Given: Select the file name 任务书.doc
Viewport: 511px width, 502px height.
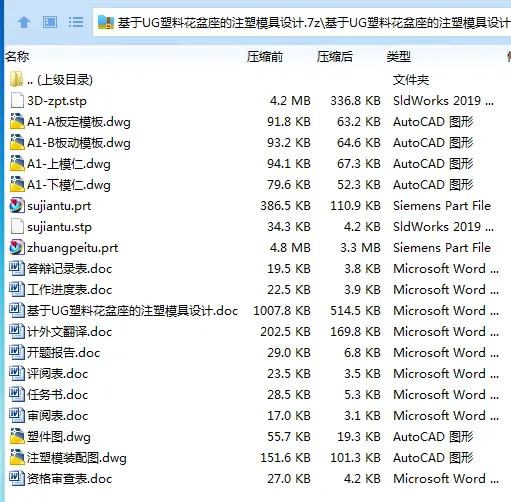Looking at the screenshot, I should coord(58,395).
